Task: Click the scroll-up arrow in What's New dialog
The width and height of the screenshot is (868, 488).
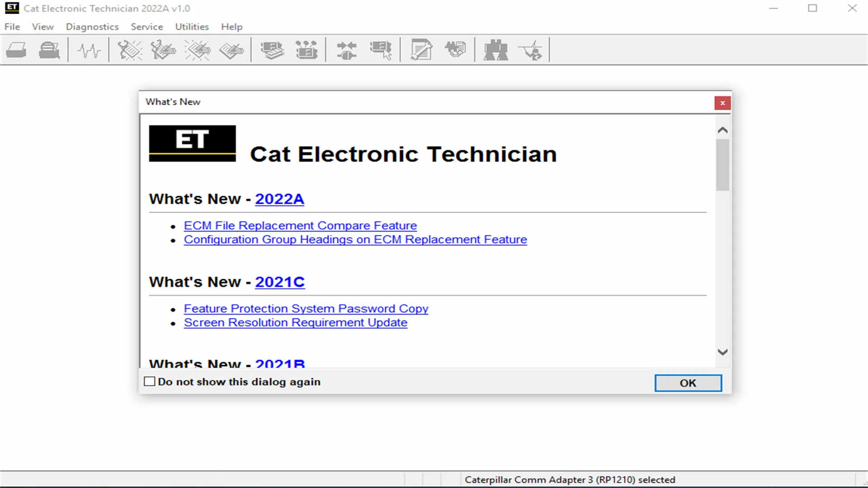Action: 722,130
